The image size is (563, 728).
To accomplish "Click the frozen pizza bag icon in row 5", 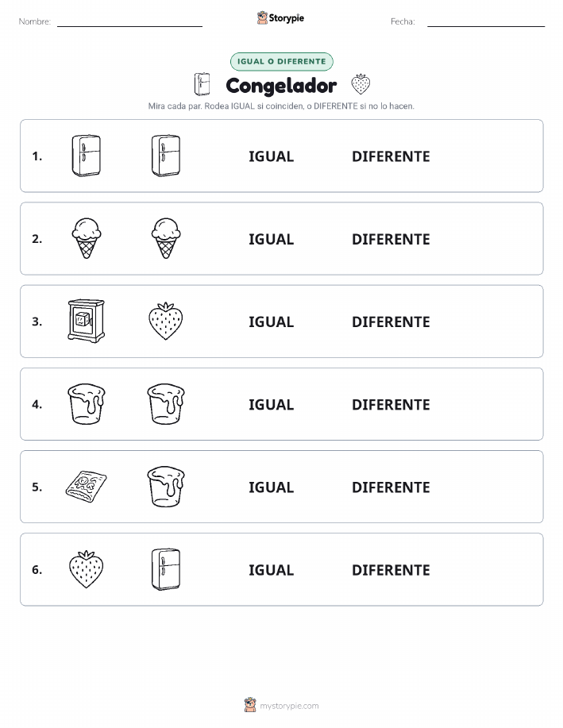I will coord(87,487).
